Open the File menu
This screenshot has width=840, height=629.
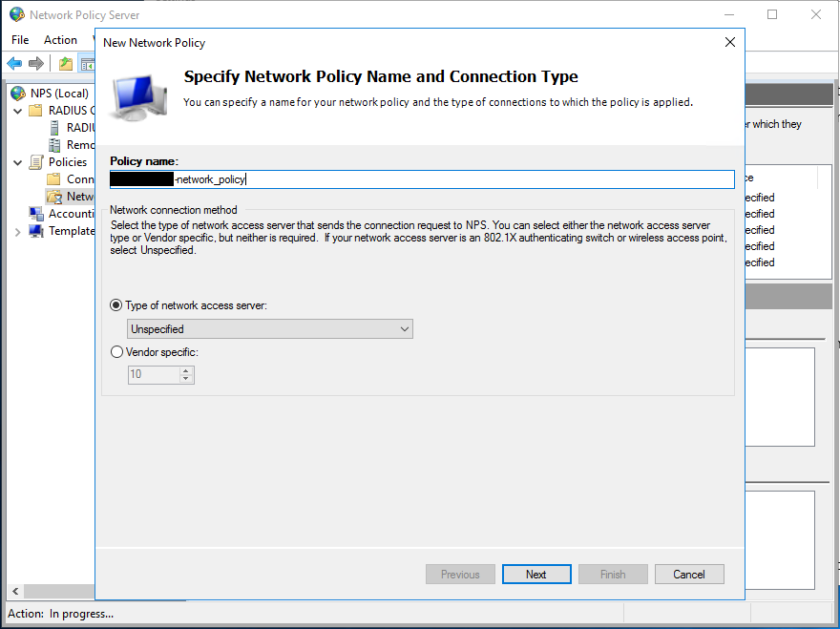(19, 39)
